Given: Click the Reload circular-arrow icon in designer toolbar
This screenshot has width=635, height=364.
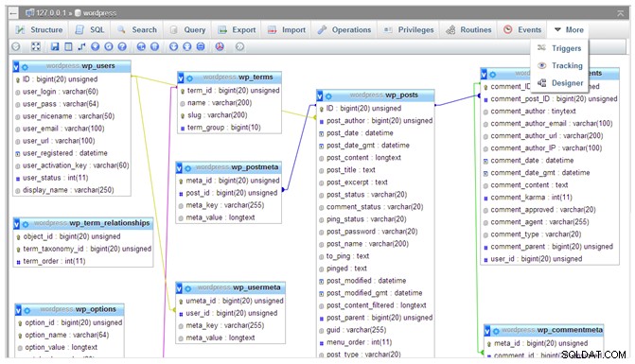Looking at the screenshot, I should coord(109,46).
